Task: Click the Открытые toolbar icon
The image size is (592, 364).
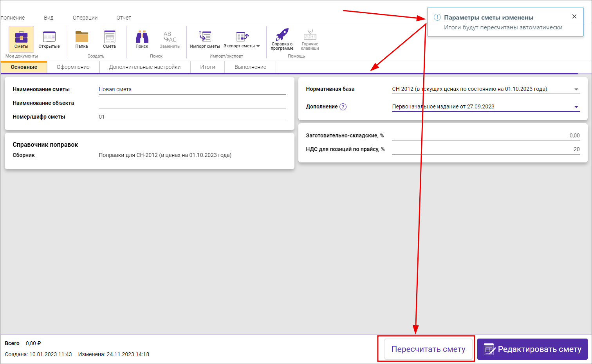Action: click(49, 39)
